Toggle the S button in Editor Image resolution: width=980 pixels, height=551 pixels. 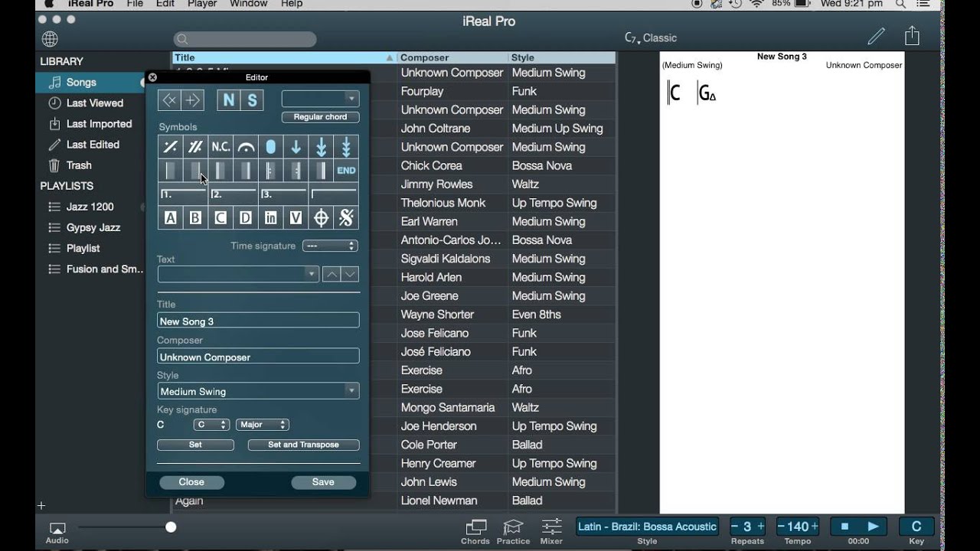click(x=252, y=100)
